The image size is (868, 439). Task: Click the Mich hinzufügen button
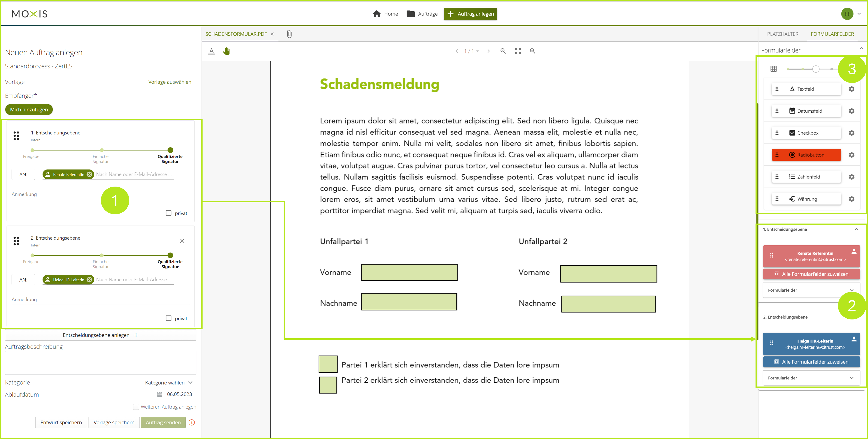click(29, 109)
